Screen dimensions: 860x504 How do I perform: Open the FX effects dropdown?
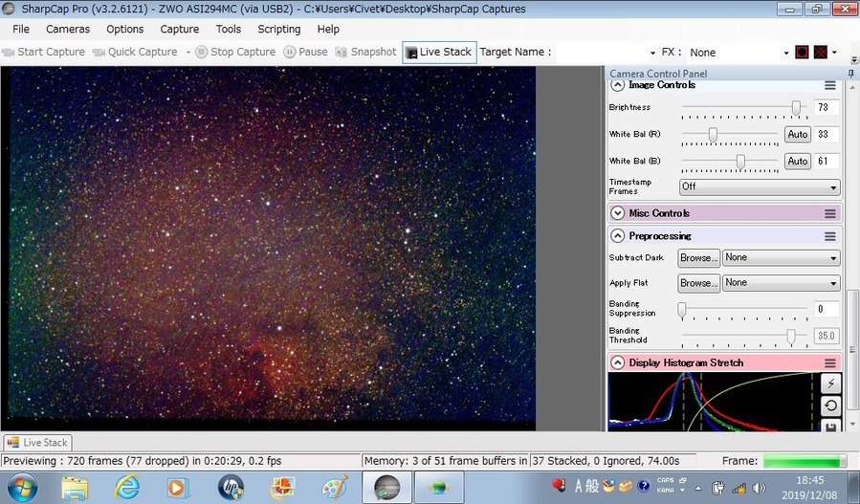click(739, 53)
